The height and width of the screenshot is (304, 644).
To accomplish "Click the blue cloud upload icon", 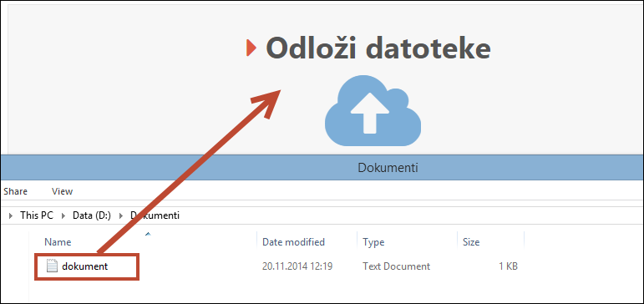I will (373, 110).
